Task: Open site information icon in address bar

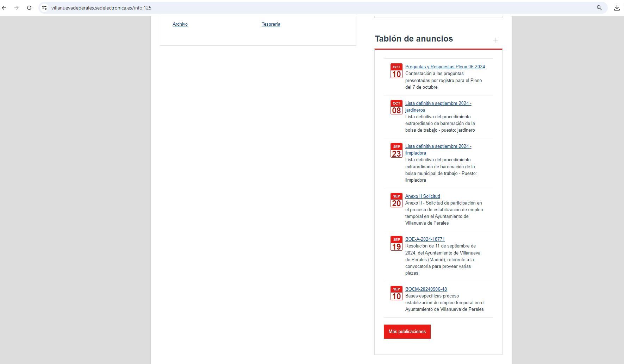Action: point(44,8)
